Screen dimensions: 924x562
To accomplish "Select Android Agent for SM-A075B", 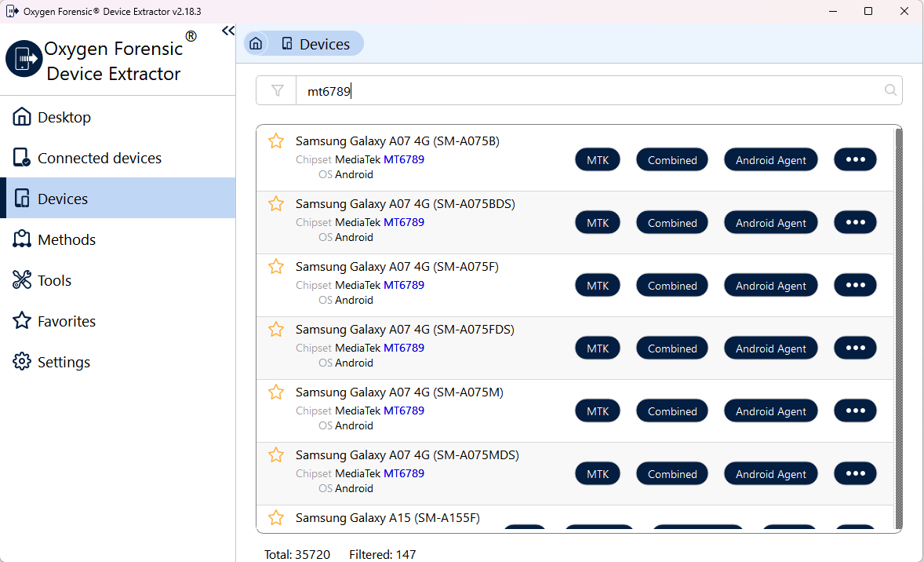I will pyautogui.click(x=771, y=160).
